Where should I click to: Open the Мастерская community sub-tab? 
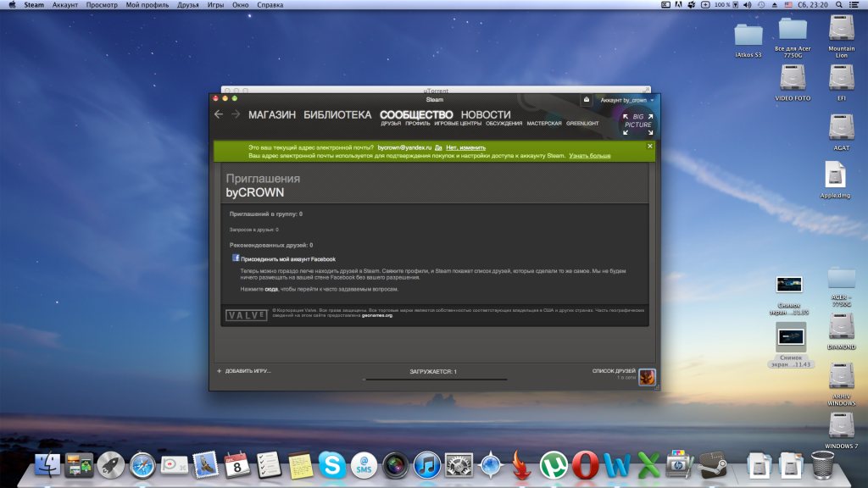click(x=543, y=124)
